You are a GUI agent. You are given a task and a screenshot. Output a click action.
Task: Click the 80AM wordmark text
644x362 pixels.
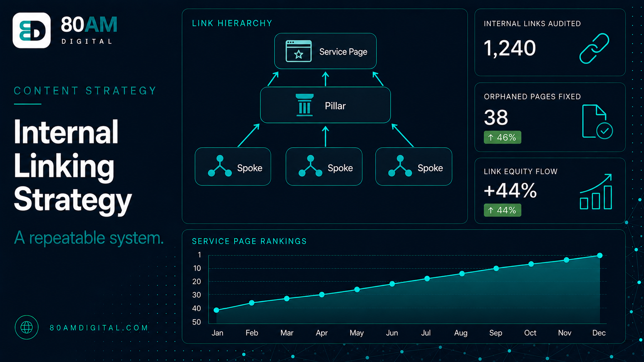click(x=89, y=25)
